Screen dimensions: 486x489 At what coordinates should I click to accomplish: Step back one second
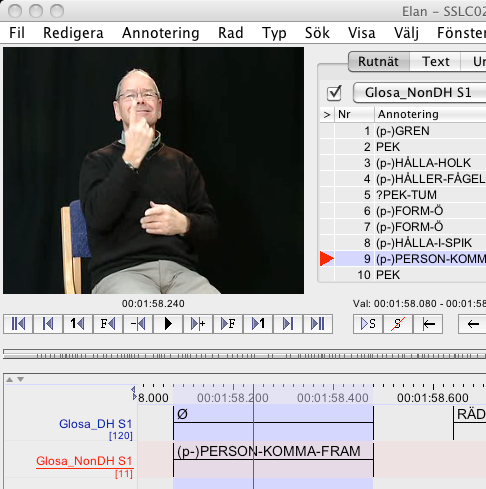(78, 324)
